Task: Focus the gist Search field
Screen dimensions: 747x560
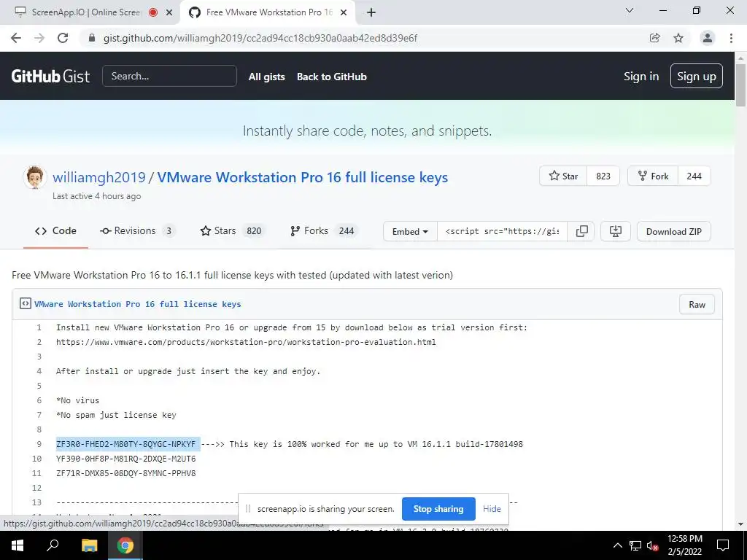Action: 169,76
